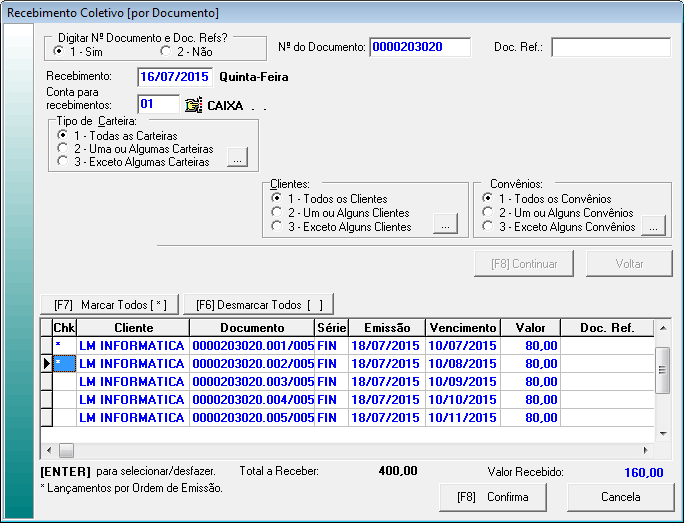Click the grid's horizontal scrollbar left arrow

(x=47, y=449)
